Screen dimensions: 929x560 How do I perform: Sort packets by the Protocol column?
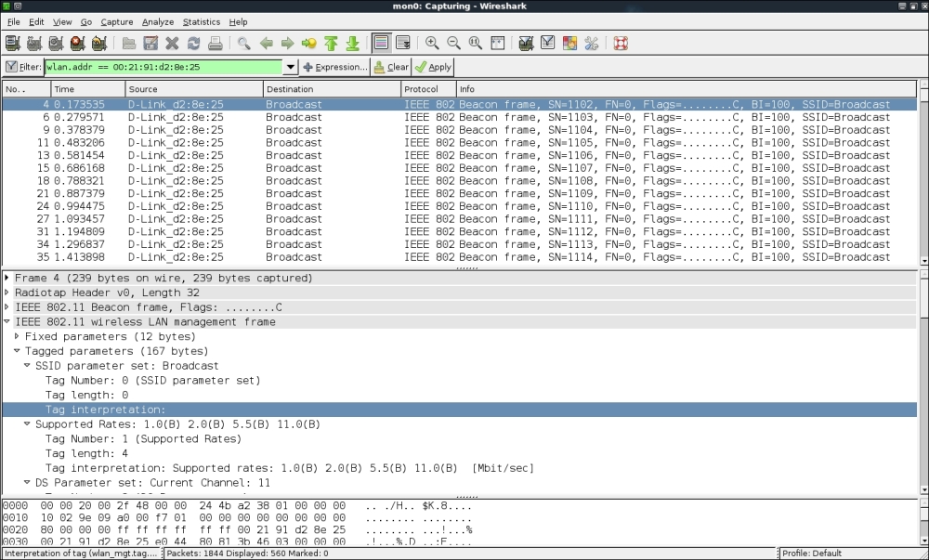point(429,89)
